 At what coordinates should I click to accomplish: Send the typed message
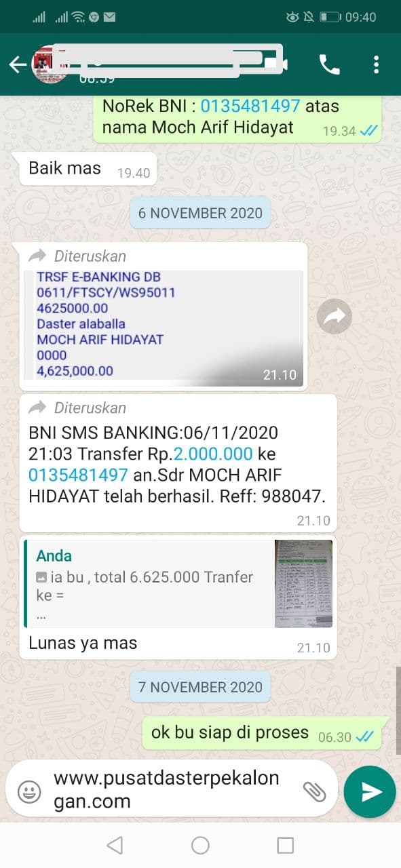pos(370,791)
